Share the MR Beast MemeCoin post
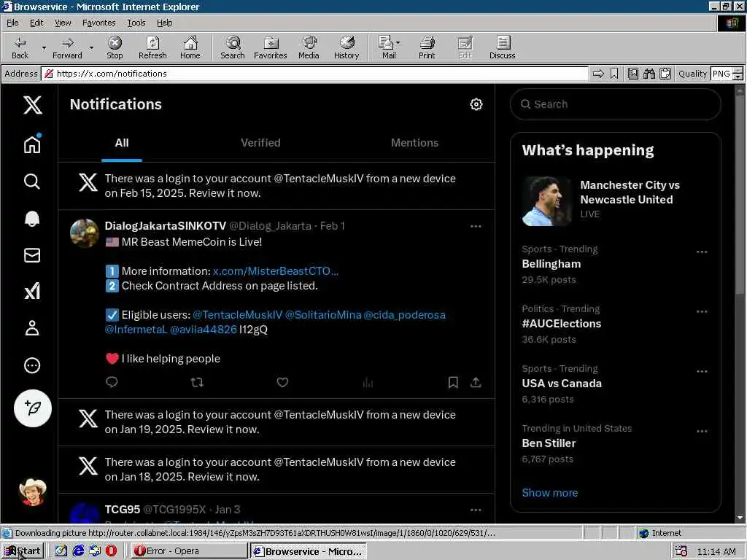This screenshot has width=747, height=560. pos(476,382)
